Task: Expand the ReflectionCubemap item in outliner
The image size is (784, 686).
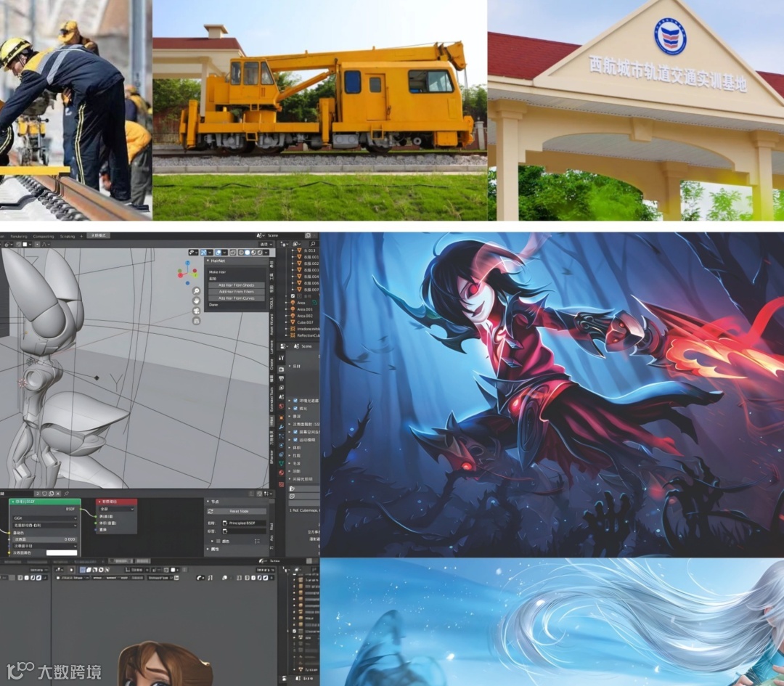Action: tap(286, 335)
